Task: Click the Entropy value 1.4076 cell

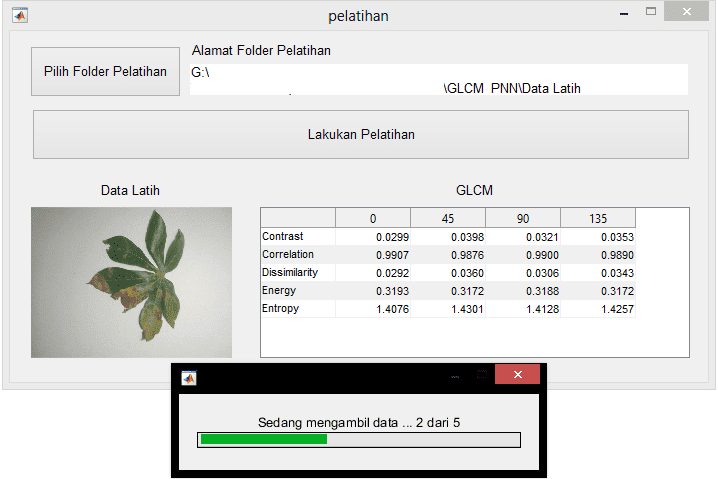Action: pyautogui.click(x=373, y=309)
